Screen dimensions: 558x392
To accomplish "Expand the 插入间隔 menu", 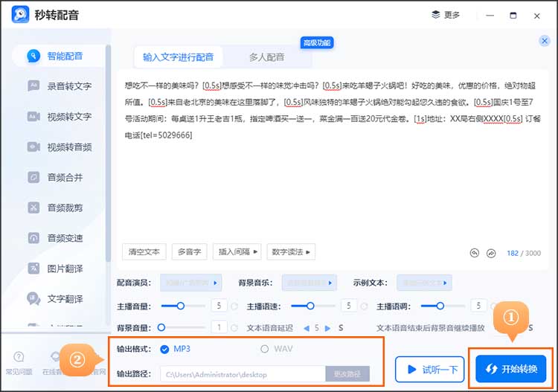I will click(x=237, y=252).
